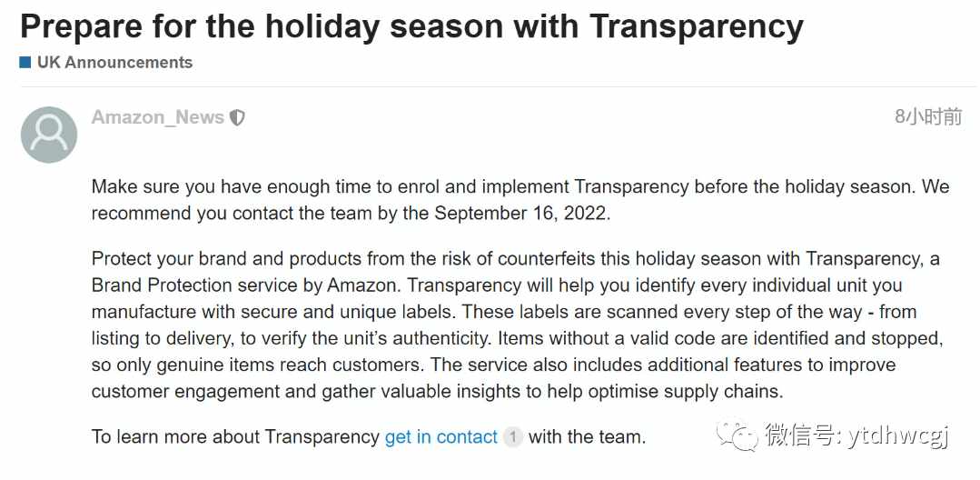The width and height of the screenshot is (980, 480).
Task: Click the paragraph starting 'Make sure you have'
Action: pyautogui.click(x=520, y=200)
